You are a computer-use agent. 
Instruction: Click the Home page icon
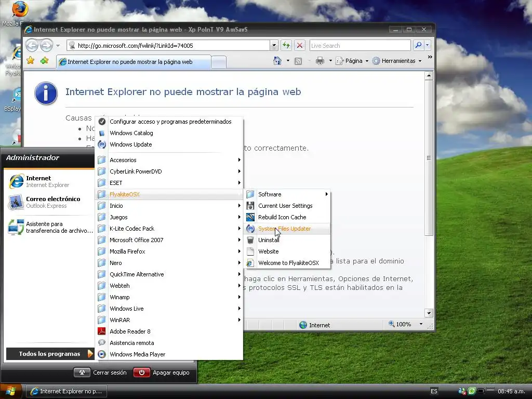click(277, 61)
